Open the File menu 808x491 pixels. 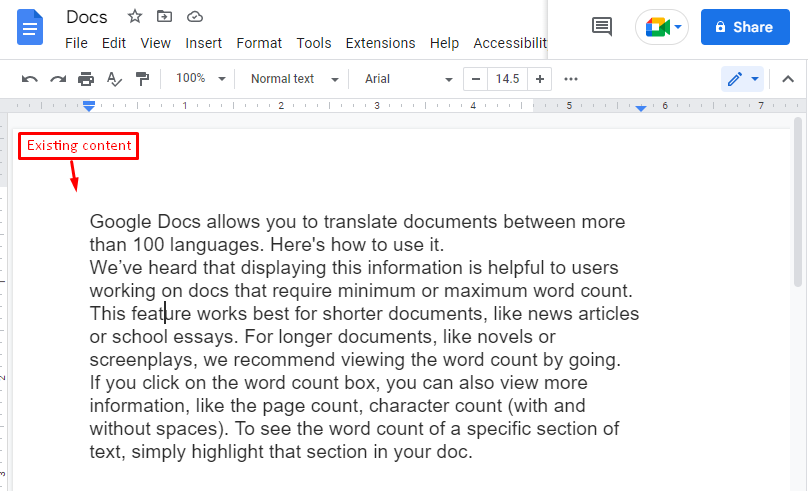[76, 43]
